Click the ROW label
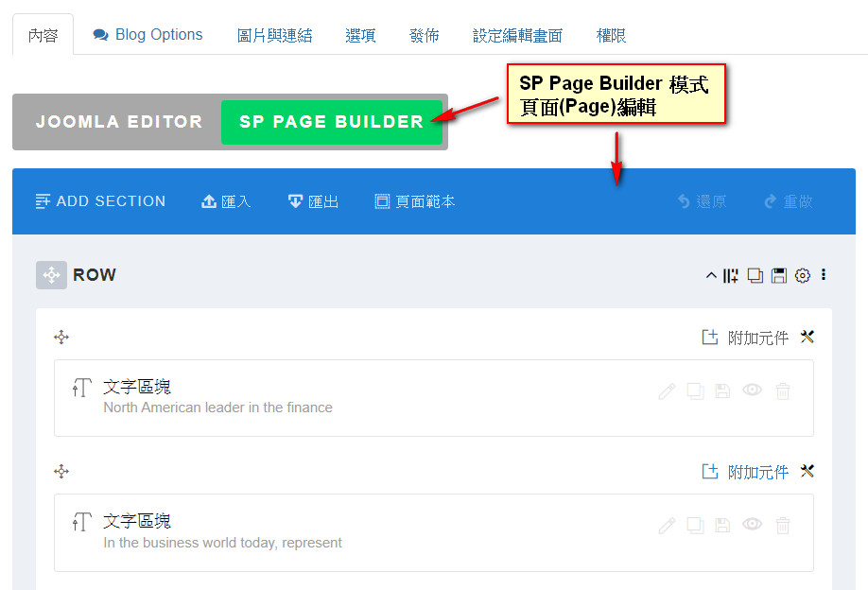Viewport: 868px width, 590px height. [x=95, y=275]
